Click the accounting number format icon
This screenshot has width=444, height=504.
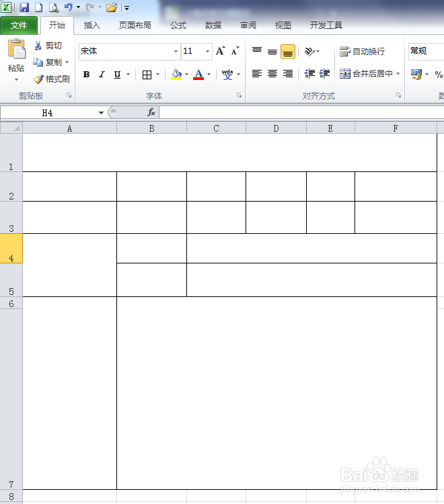pos(416,75)
